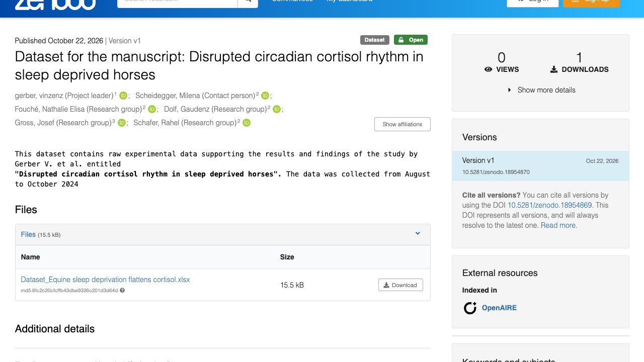Open ORCID icon next to Fouché, Nathalie Elisa

[x=152, y=109]
